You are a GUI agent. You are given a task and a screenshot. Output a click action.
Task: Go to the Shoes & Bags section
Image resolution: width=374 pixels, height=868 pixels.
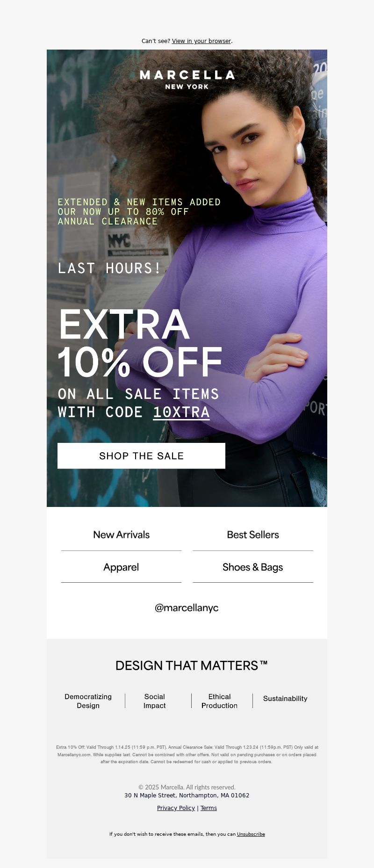(x=253, y=567)
